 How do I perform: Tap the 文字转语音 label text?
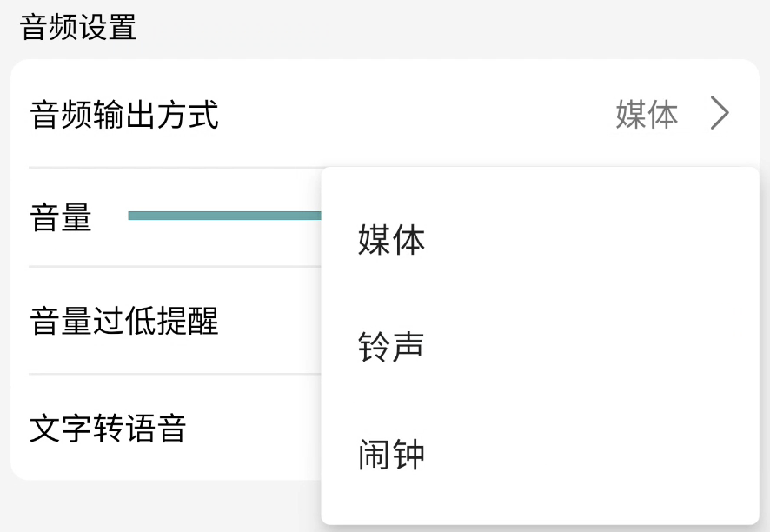108,428
